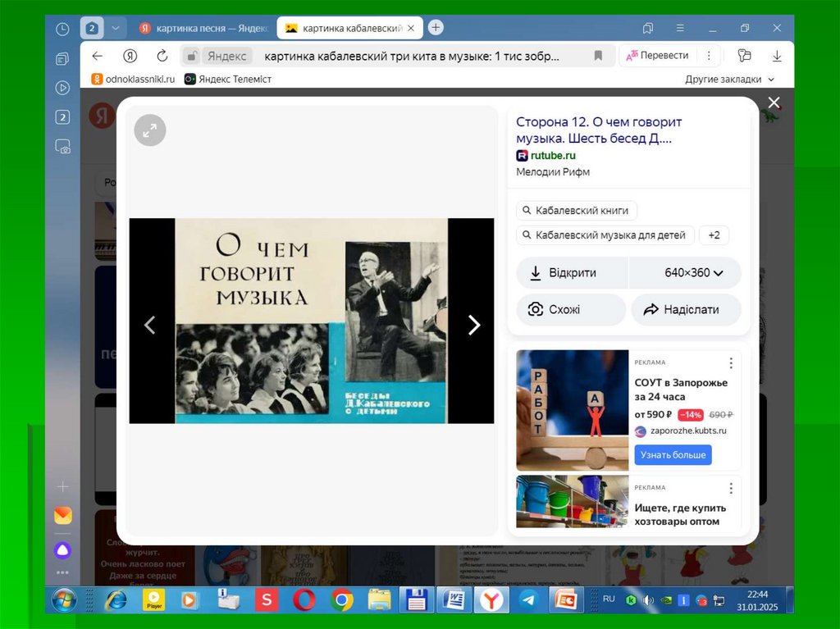
Task: Open translate options three-dot menu
Action: coord(709,56)
